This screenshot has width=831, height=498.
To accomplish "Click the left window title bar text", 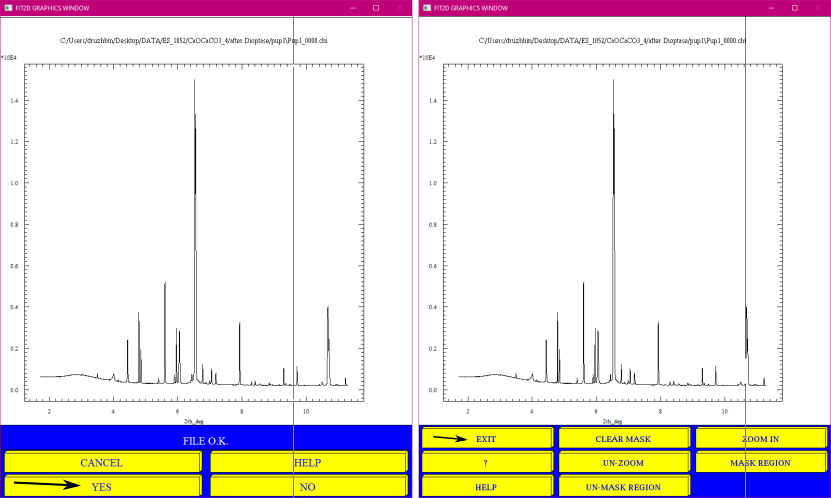I will tap(52, 8).
